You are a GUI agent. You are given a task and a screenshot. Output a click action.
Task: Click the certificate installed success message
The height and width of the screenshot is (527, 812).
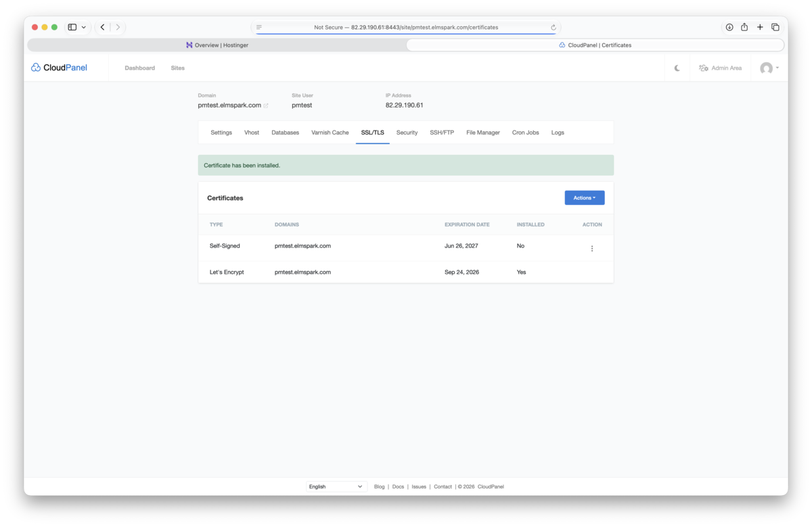pyautogui.click(x=406, y=165)
